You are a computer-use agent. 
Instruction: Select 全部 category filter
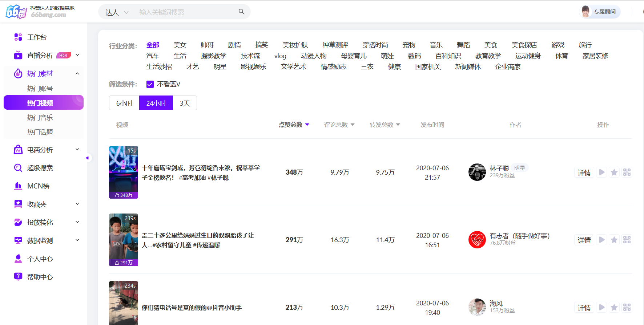pyautogui.click(x=153, y=45)
